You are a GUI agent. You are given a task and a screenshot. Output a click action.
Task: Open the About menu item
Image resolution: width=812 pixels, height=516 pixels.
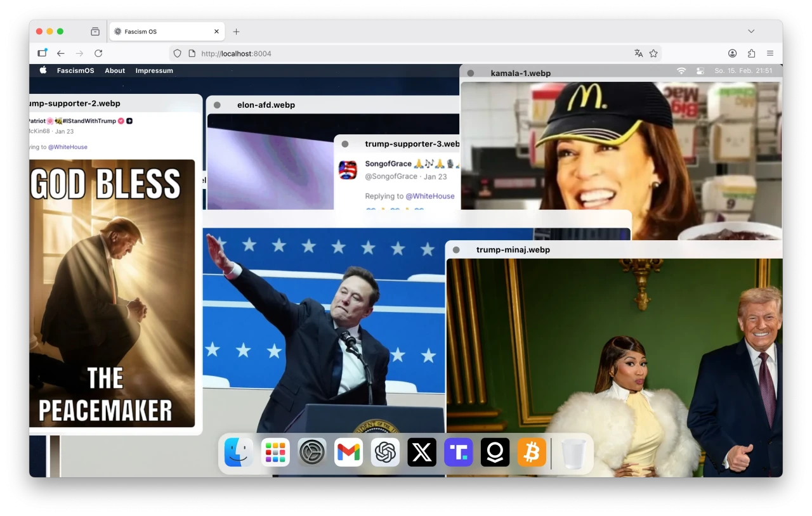[x=115, y=70]
